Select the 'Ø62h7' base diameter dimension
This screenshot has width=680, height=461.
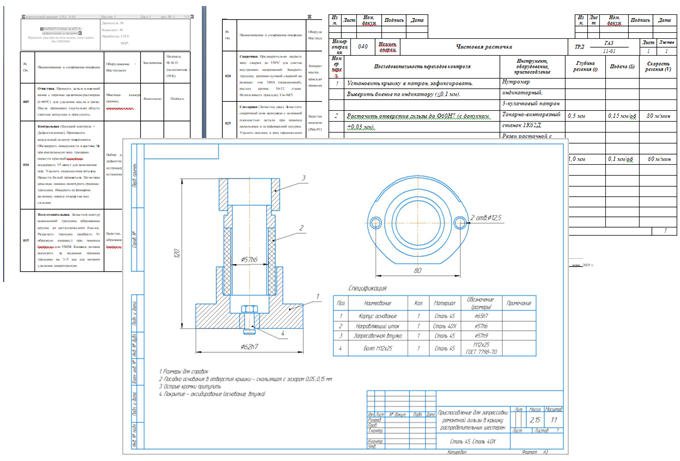coord(249,347)
